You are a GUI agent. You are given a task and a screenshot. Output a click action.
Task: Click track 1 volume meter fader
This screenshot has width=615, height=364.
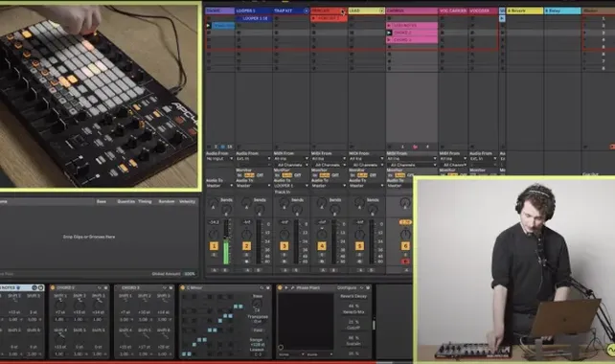pos(226,242)
